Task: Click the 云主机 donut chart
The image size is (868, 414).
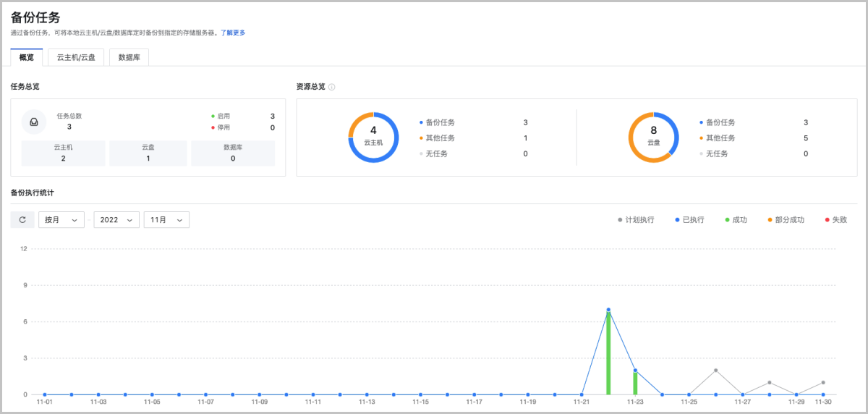Action: click(373, 138)
